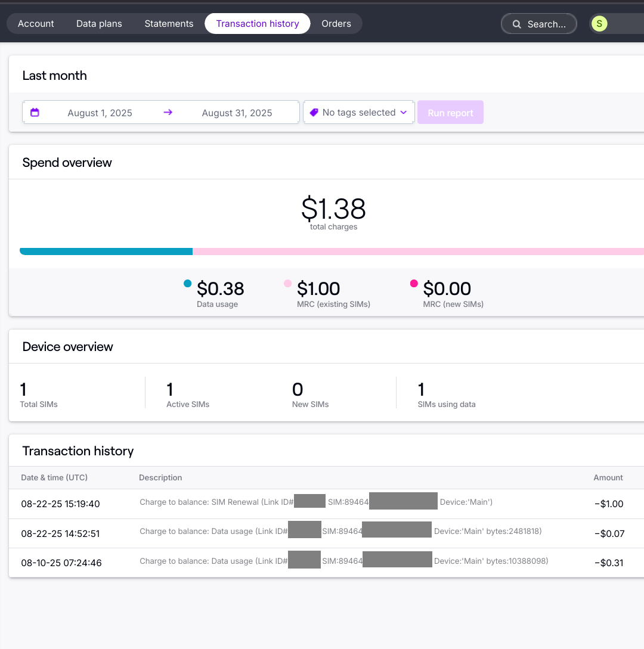Sort by the Date & time (UTC) header

point(54,477)
